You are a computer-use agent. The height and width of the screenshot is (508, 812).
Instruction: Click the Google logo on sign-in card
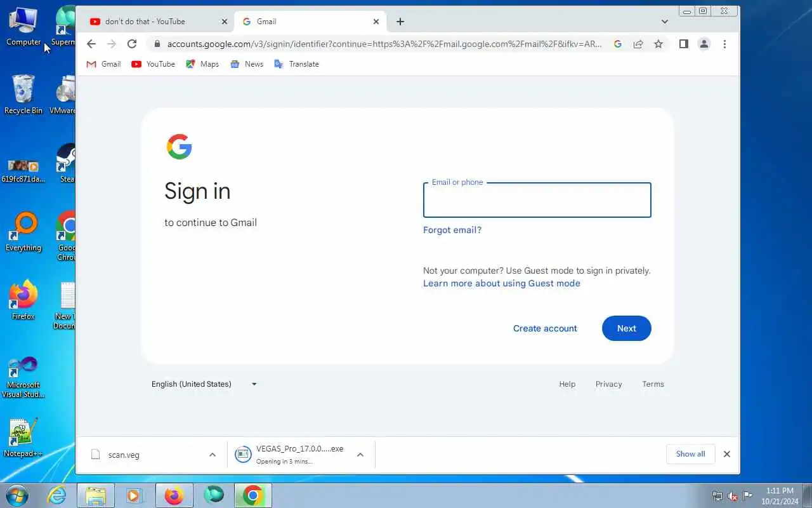tap(180, 147)
